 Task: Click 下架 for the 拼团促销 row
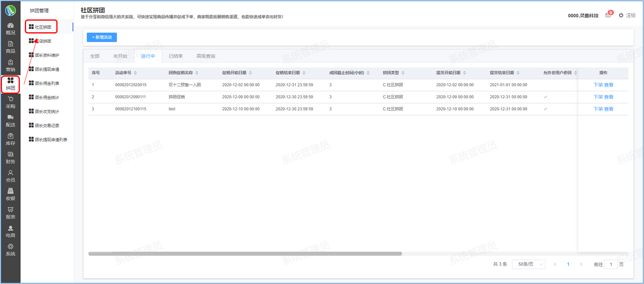coord(598,97)
